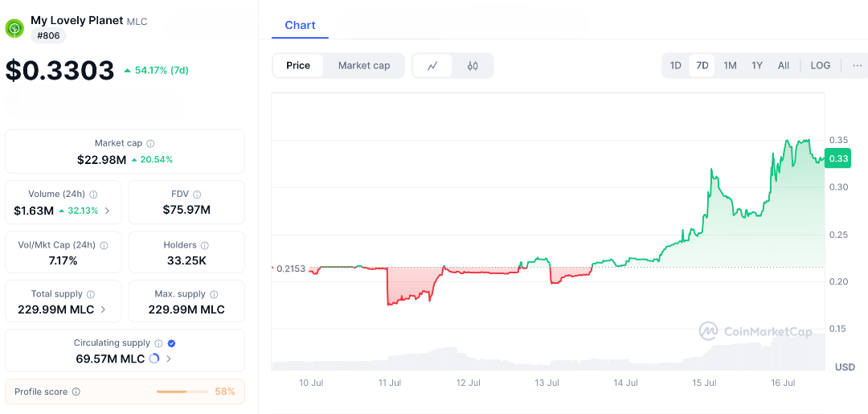This screenshot has height=414, width=868.
Task: Show the All time range
Action: coord(784,66)
